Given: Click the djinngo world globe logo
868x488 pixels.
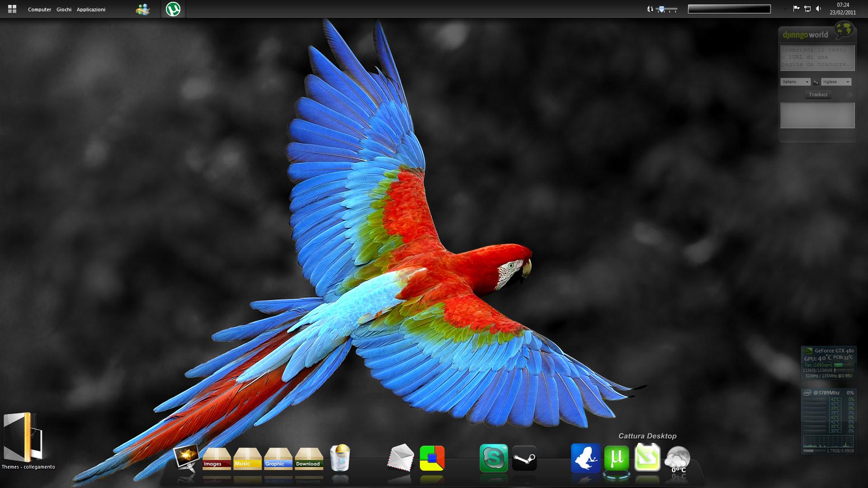Looking at the screenshot, I should click(844, 30).
